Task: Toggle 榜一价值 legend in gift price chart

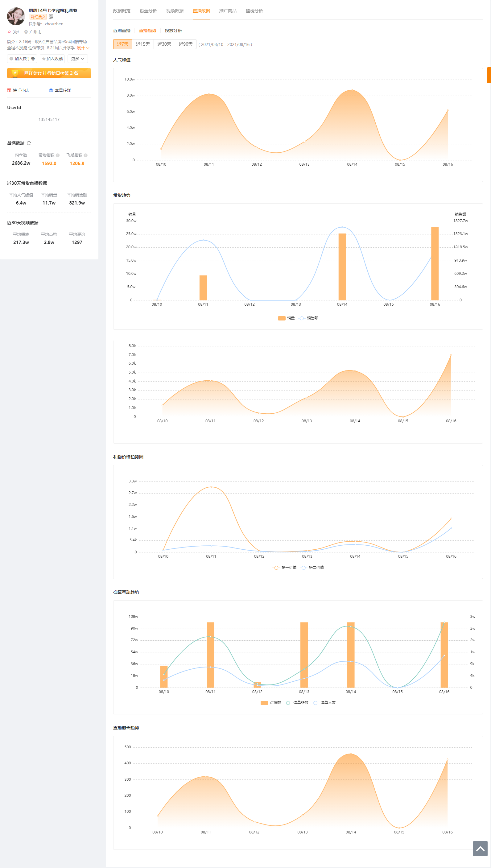Action: (x=284, y=568)
